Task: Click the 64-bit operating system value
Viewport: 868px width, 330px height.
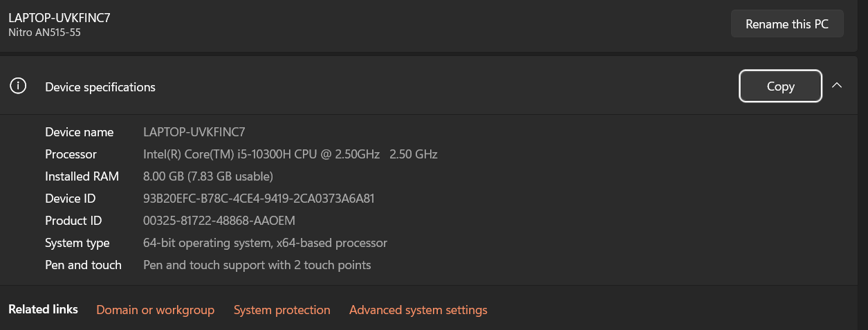Action: tap(265, 243)
